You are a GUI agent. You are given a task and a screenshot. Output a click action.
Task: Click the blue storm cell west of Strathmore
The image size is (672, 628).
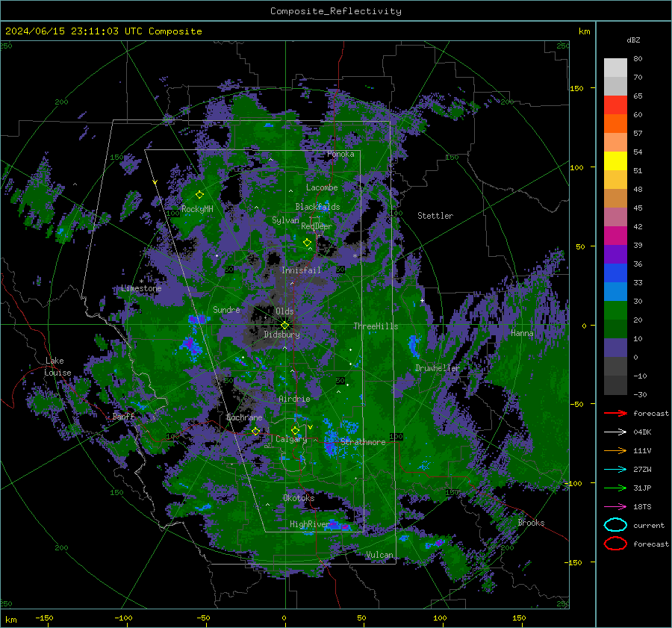331,444
